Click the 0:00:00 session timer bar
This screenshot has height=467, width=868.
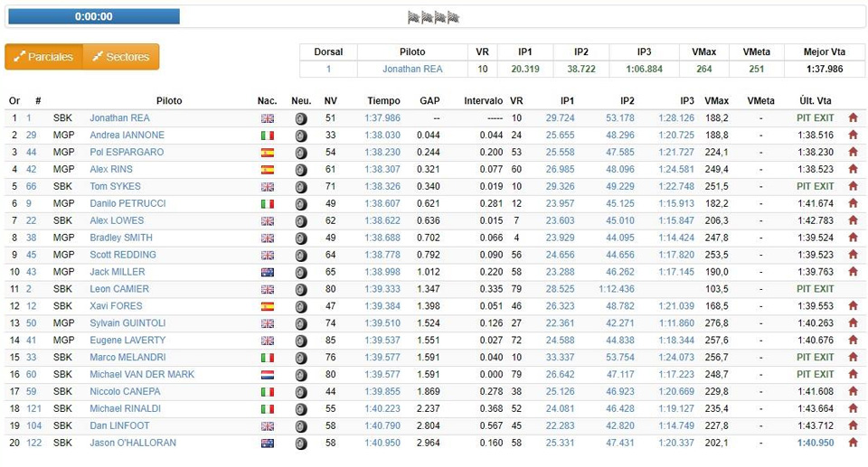94,16
